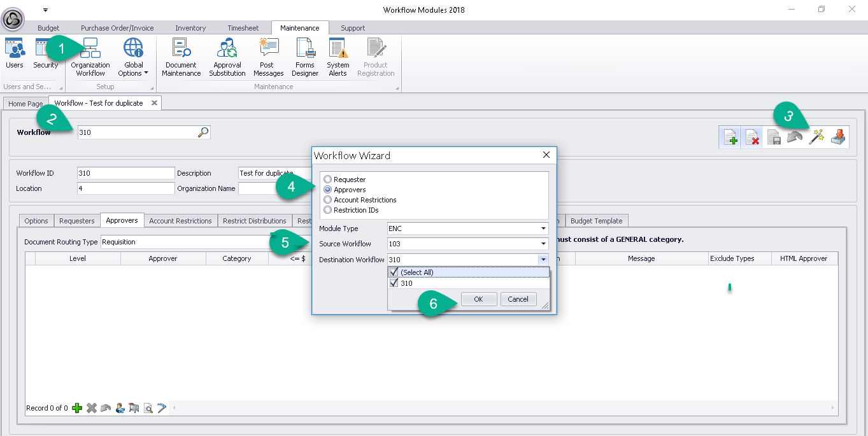Screen dimensions: 868x436
Task: Click Cancel in the destination list
Action: tap(518, 299)
